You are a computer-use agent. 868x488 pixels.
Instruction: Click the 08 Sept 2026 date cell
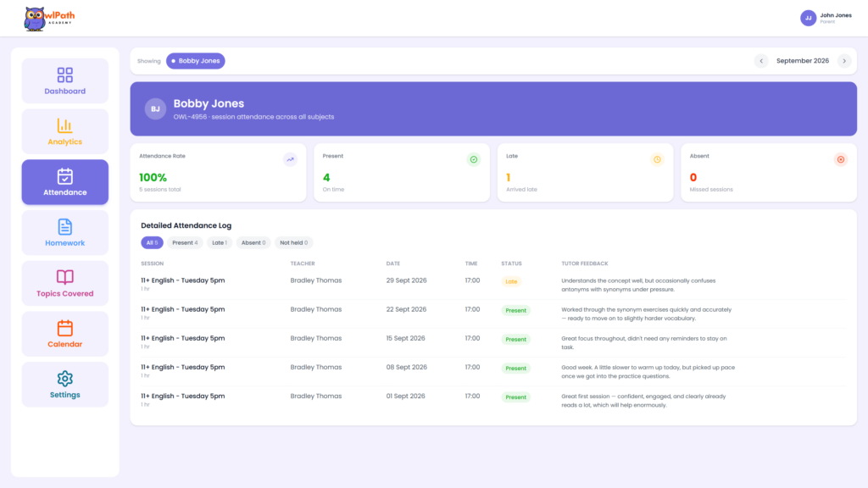(x=406, y=367)
